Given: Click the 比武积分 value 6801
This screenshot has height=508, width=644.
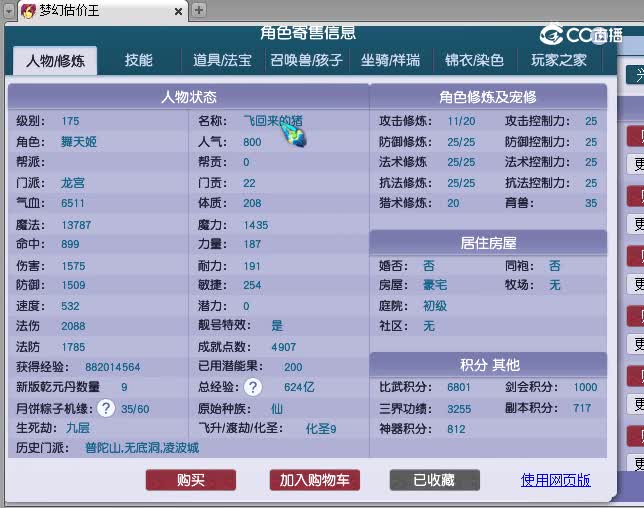Looking at the screenshot, I should tap(459, 387).
